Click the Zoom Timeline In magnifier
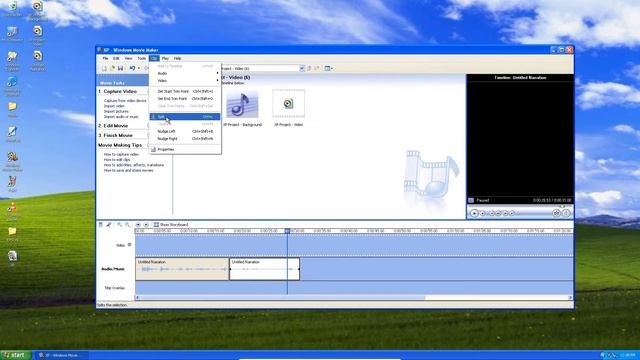The height and width of the screenshot is (360, 640). pyautogui.click(x=120, y=225)
